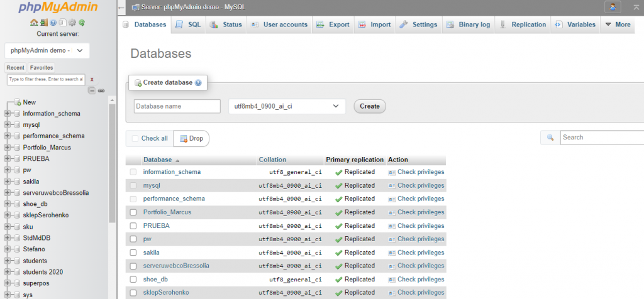Viewport: 644px width, 299px height.
Task: Click the log out (exit door) icon
Action: coord(43,23)
